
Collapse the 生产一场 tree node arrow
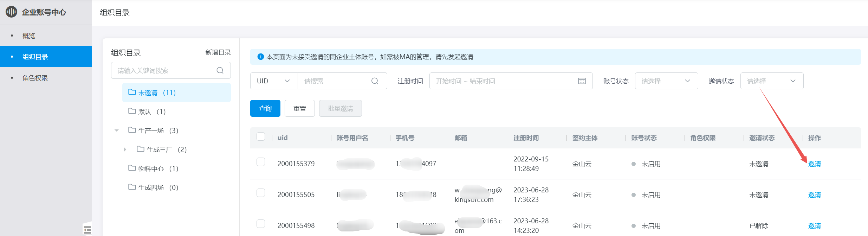(117, 130)
